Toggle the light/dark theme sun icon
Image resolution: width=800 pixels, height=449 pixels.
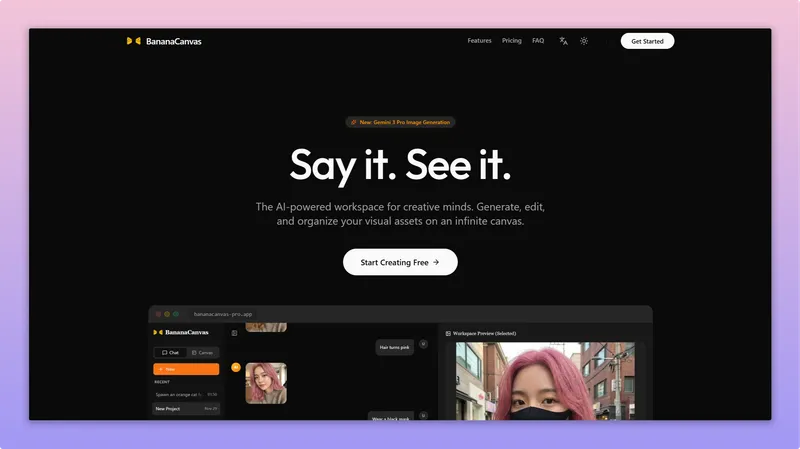pos(584,41)
